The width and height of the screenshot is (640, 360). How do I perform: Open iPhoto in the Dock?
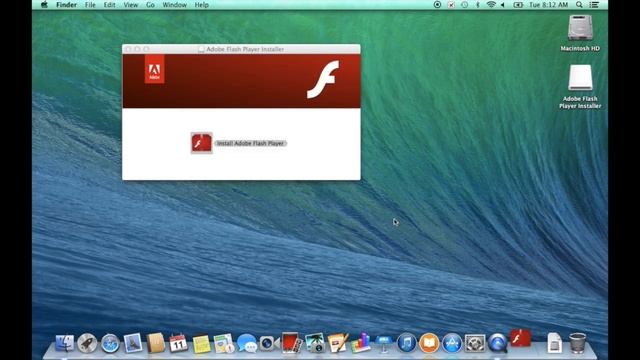(315, 343)
